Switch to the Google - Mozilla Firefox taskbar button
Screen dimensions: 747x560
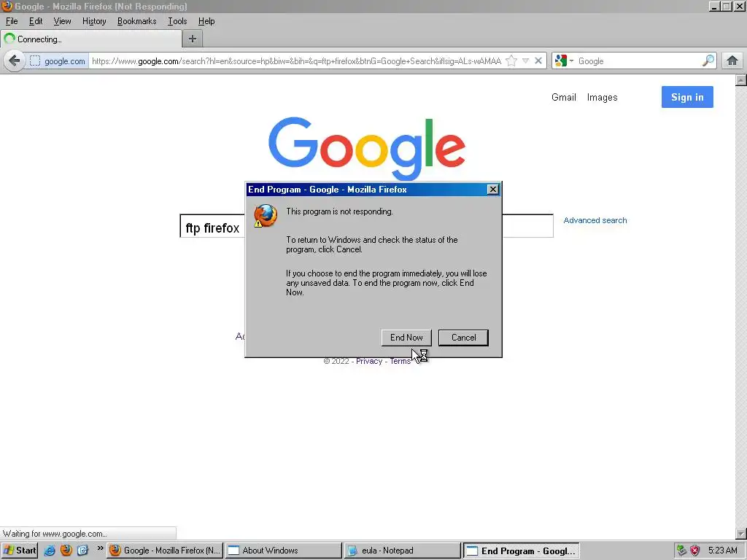click(x=165, y=551)
